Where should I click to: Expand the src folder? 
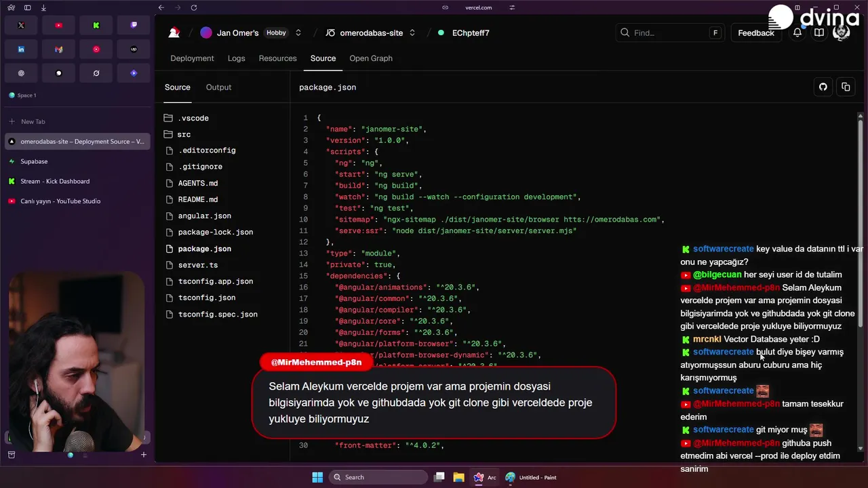[x=177, y=134]
